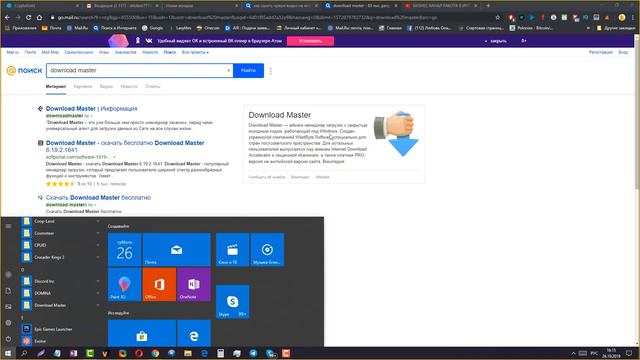Viewport: 640px width, 360px height.
Task: Expand the bookmarks bar overflow chevron
Action: click(x=588, y=28)
